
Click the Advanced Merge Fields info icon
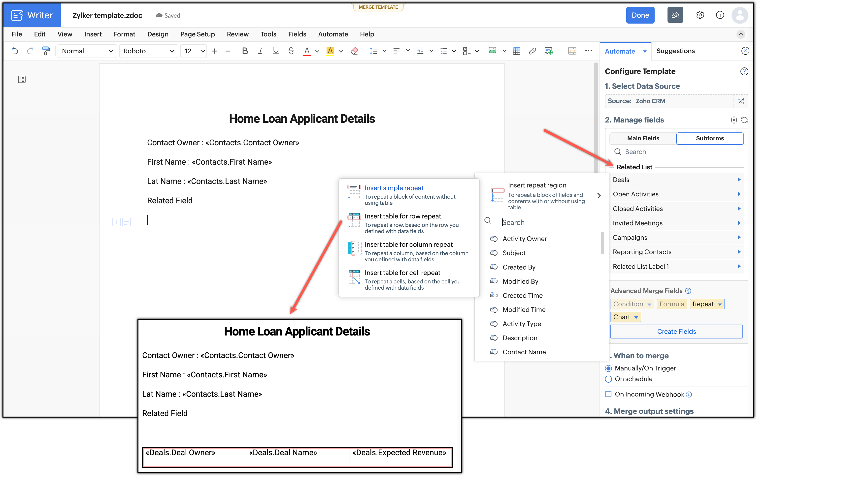[688, 291]
